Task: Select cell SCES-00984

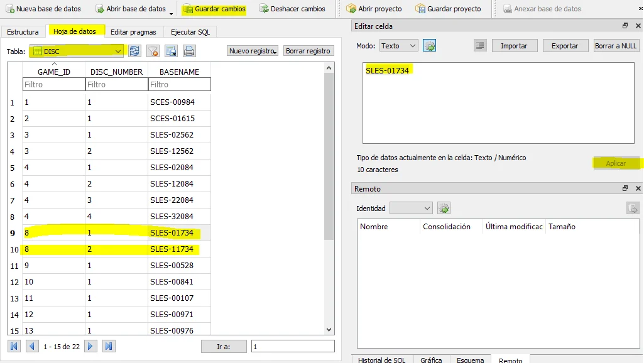Action: pos(180,102)
